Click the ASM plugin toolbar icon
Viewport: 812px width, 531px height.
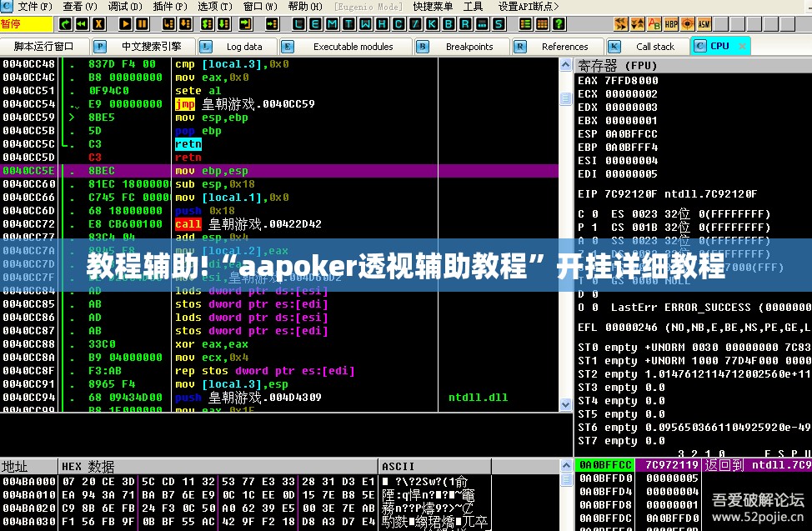pyautogui.click(x=704, y=24)
